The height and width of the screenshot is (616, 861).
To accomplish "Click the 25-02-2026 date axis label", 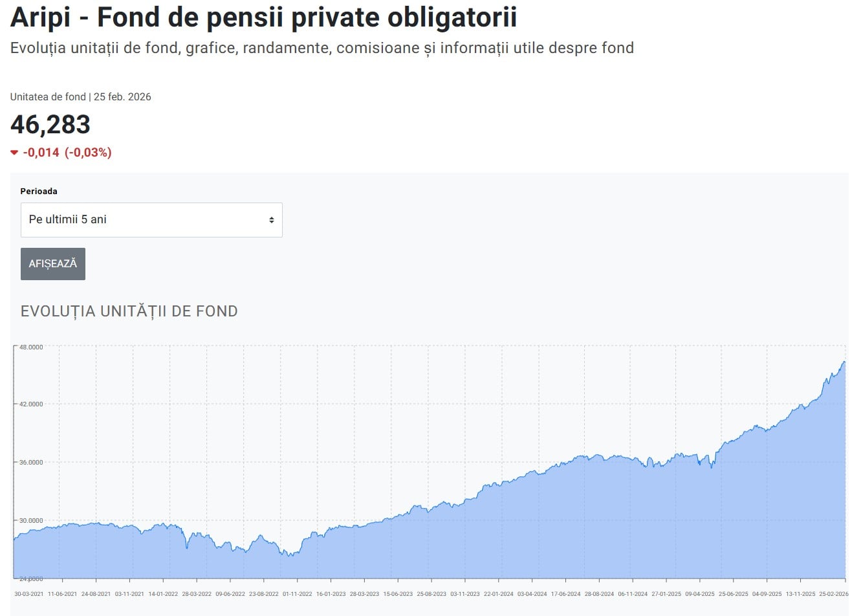I will [833, 593].
